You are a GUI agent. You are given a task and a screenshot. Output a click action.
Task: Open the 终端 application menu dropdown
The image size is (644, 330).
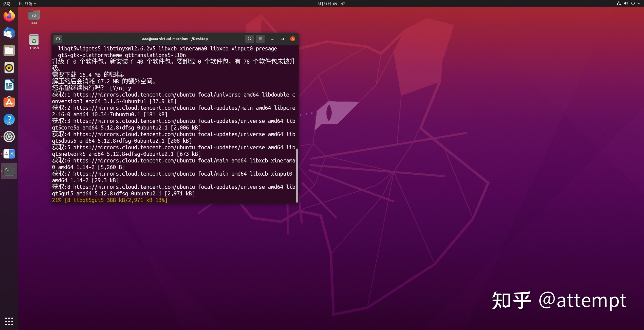[28, 4]
